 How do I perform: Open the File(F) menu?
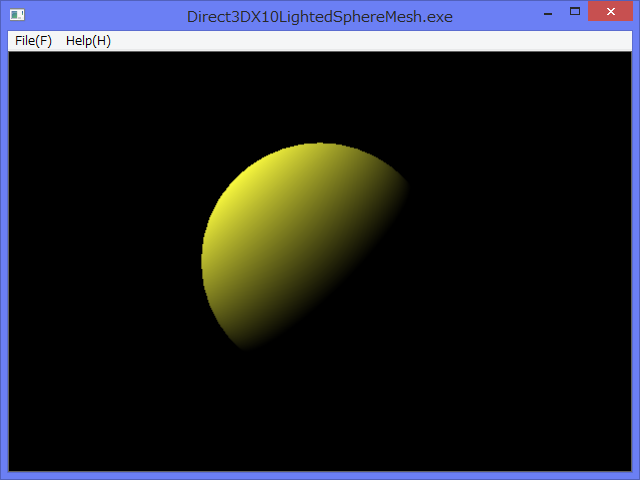33,41
